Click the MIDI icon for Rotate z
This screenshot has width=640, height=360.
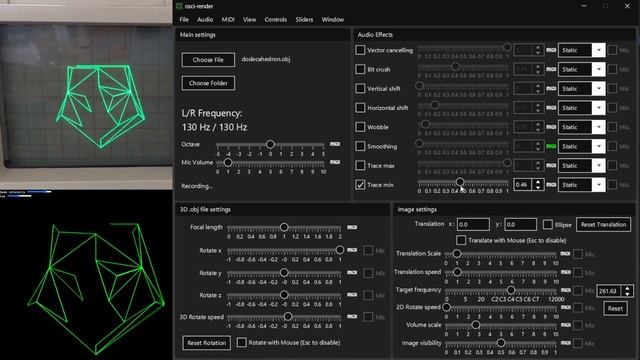point(352,295)
